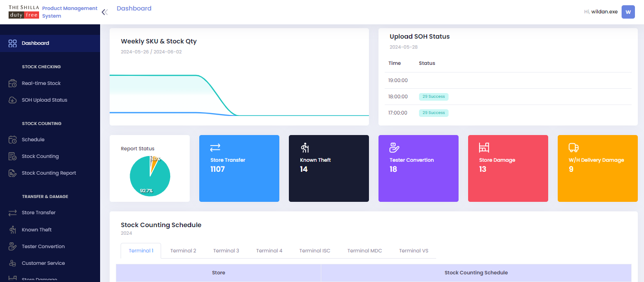Switch to the Terminal 2 tab
The image size is (644, 282).
[x=183, y=251]
